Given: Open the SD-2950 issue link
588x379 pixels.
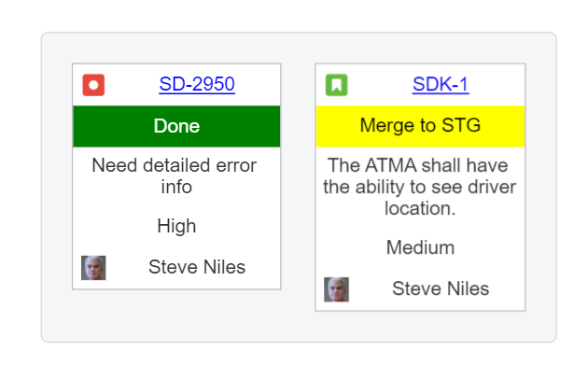Looking at the screenshot, I should (197, 85).
